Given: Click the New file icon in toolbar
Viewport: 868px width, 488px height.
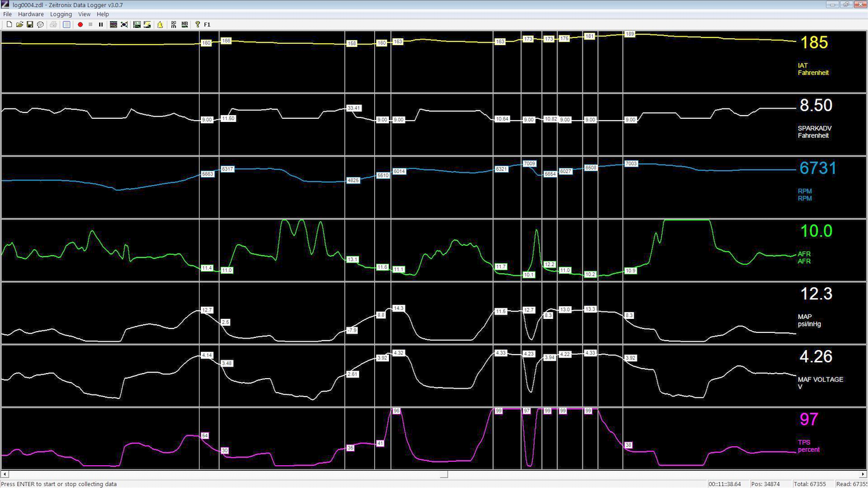Looking at the screenshot, I should click(9, 24).
